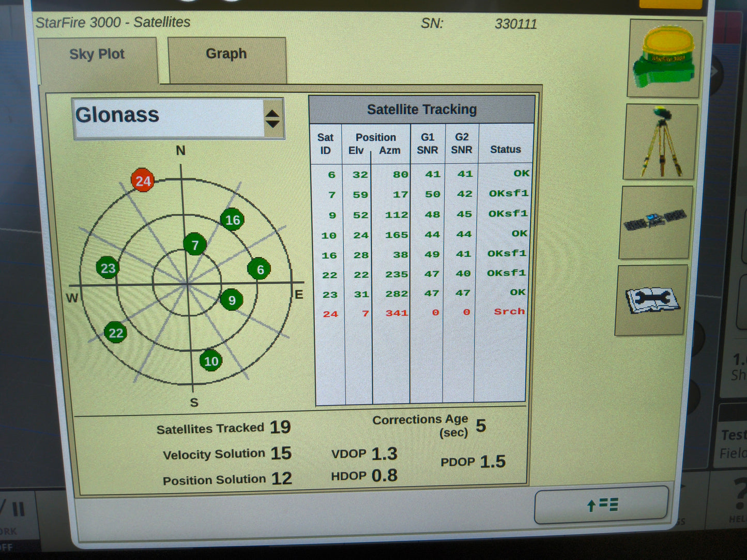Click the Satellite Tracking table header
Screen dimensions: 747x560
[421, 109]
